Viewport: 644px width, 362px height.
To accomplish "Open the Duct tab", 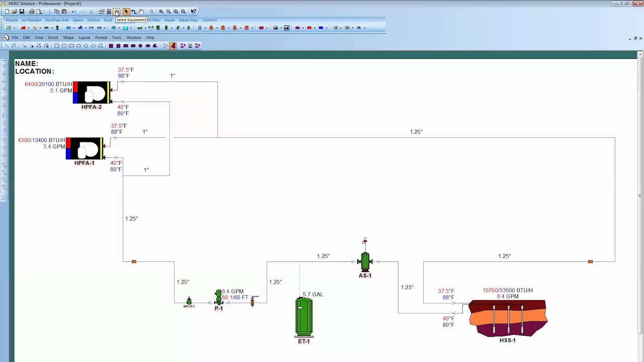I will click(x=108, y=20).
